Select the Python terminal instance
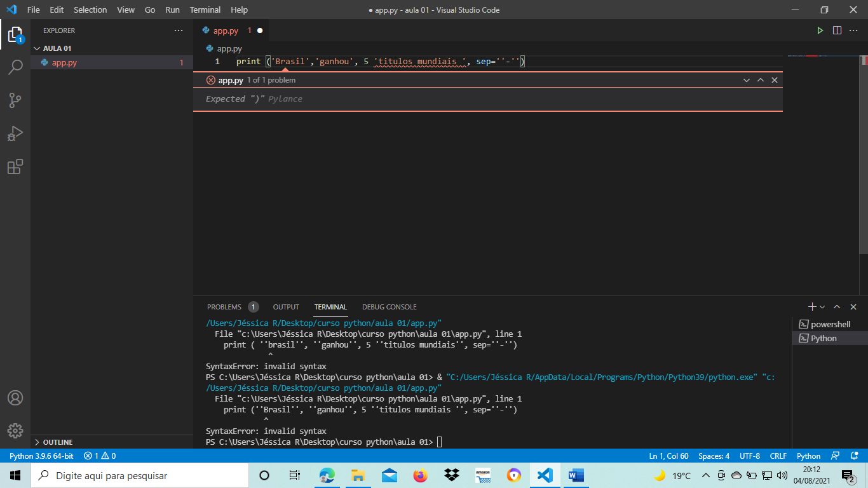 (x=830, y=338)
